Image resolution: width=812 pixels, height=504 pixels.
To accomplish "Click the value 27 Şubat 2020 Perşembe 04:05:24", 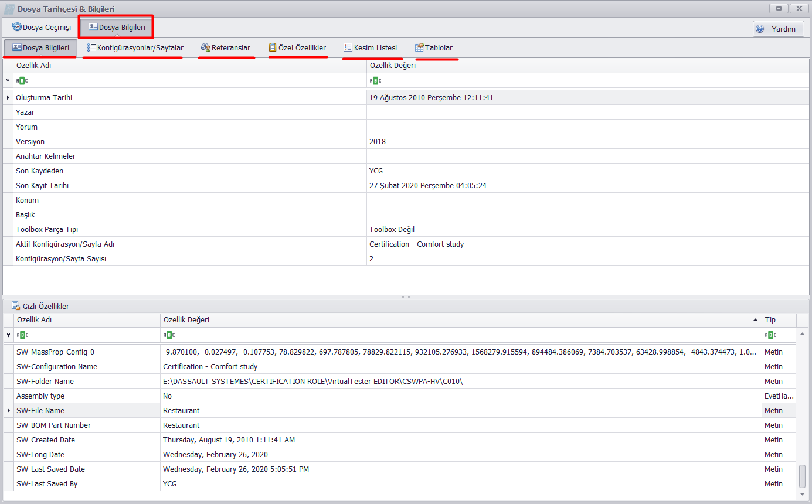I will (428, 186).
